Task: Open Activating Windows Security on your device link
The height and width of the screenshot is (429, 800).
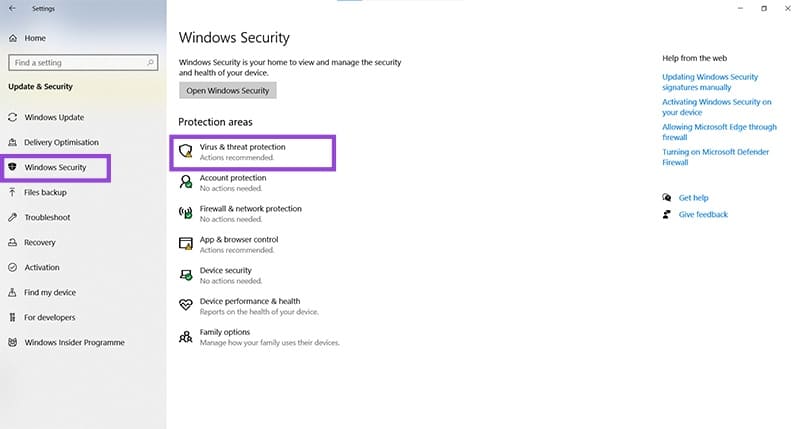Action: click(716, 107)
